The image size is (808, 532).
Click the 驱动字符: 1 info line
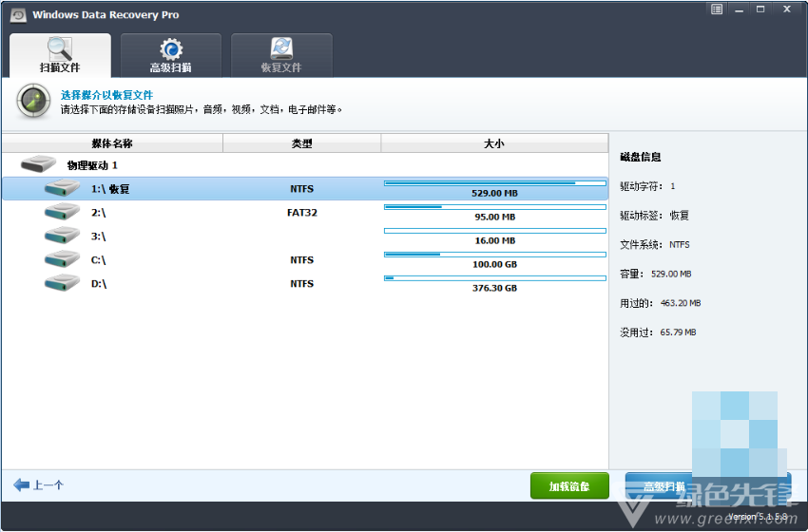coord(647,186)
